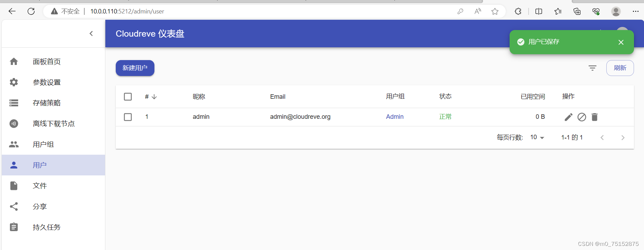Open 文件 in the sidebar
644x250 pixels.
pyautogui.click(x=53, y=186)
